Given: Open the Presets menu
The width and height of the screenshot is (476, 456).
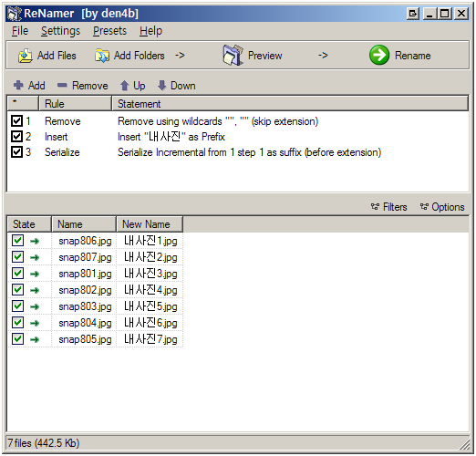Looking at the screenshot, I should [x=109, y=31].
